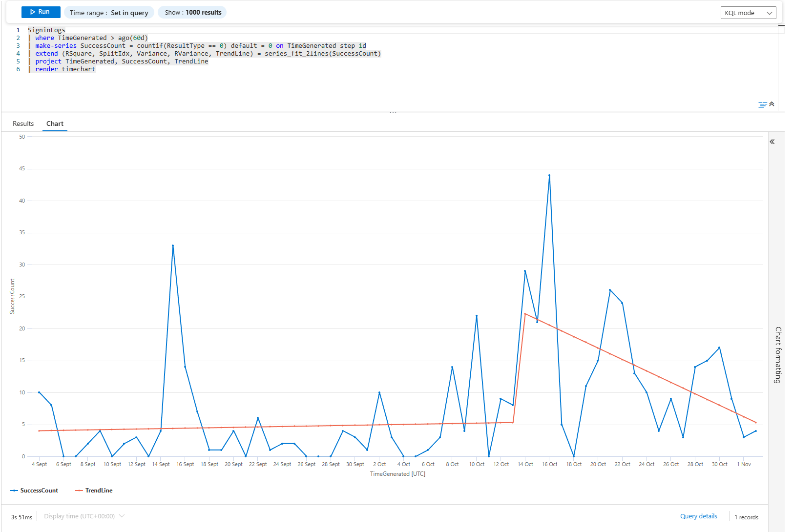Click the blue SuccessCount legend marker

tap(14, 491)
